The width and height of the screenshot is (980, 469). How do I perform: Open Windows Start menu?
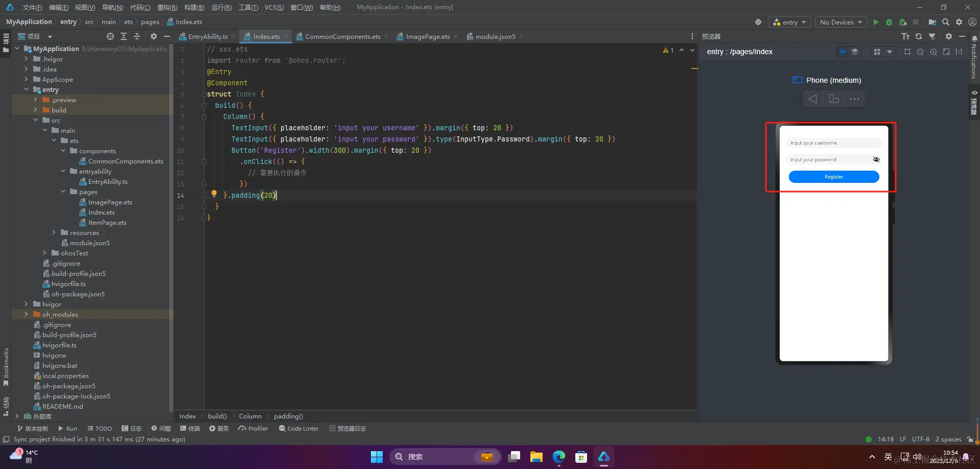pyautogui.click(x=377, y=457)
